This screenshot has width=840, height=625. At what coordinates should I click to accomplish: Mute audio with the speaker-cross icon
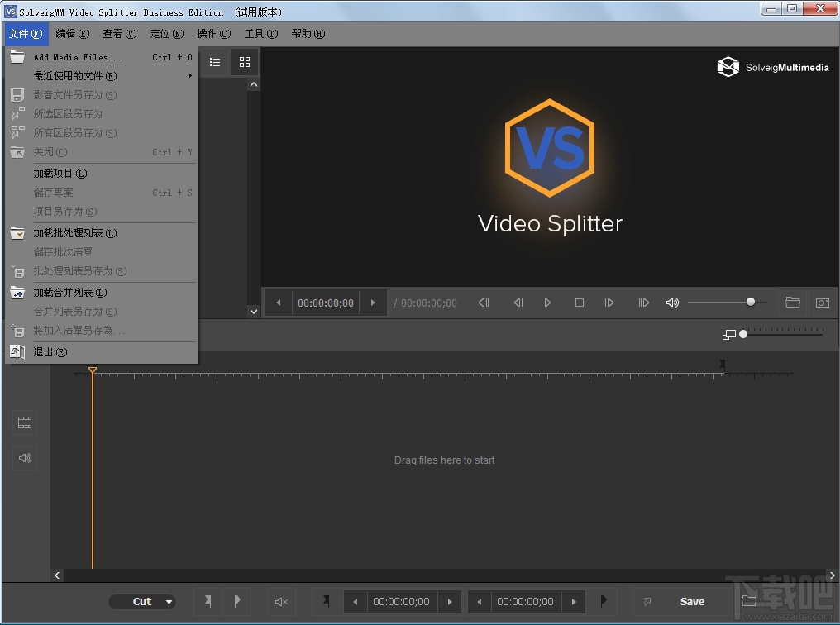point(281,601)
